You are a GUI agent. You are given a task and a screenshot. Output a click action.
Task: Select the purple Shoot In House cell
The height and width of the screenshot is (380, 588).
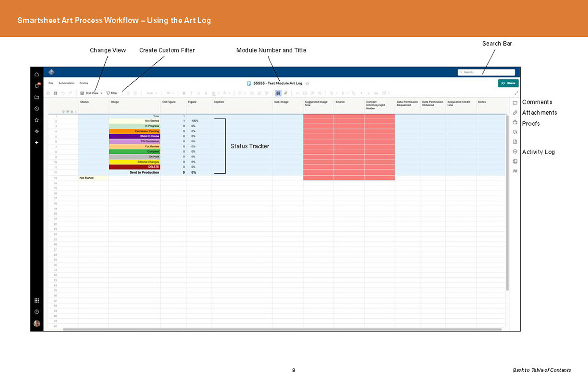click(x=135, y=136)
